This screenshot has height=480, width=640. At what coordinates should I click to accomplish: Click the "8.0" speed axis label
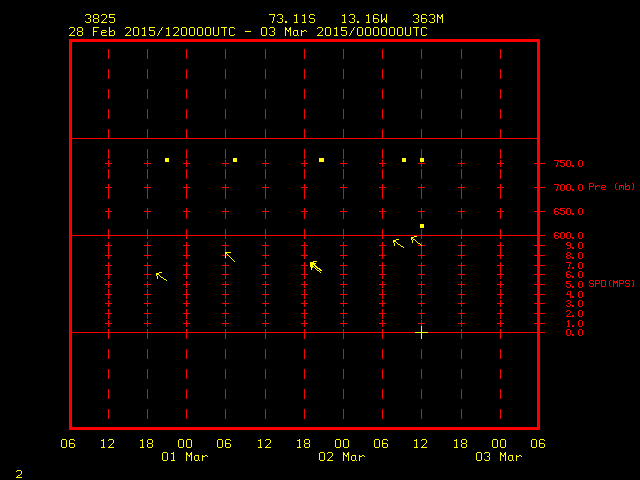tap(575, 256)
